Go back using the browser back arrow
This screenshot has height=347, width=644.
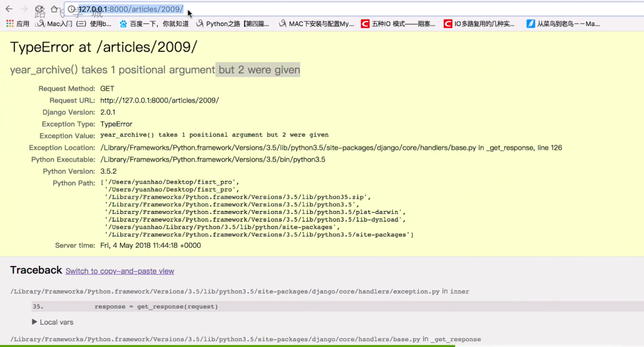click(9, 9)
